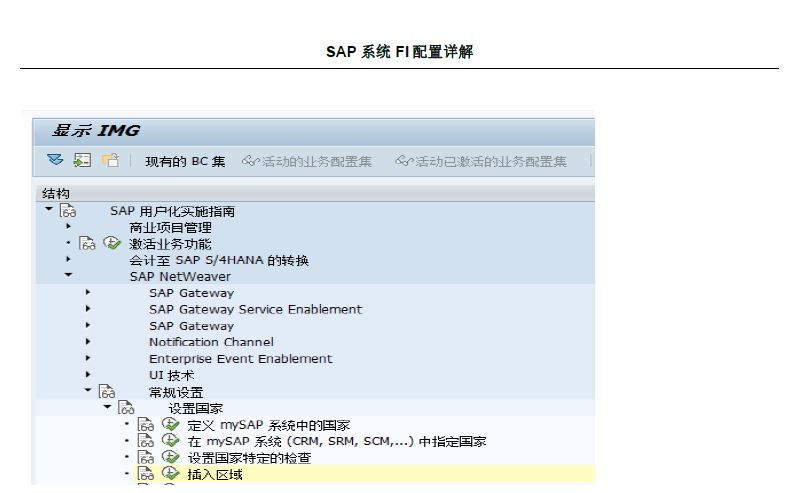The image size is (797, 493).
Task: Select Notification Channel row text
Action: [x=211, y=342]
